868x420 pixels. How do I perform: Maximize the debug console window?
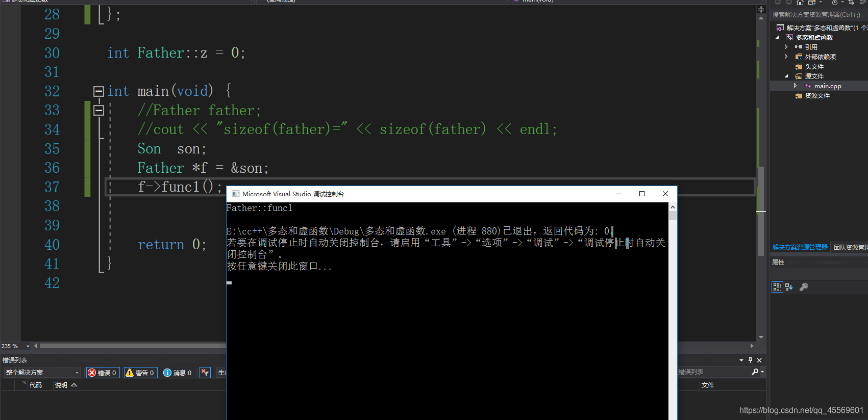pos(642,194)
